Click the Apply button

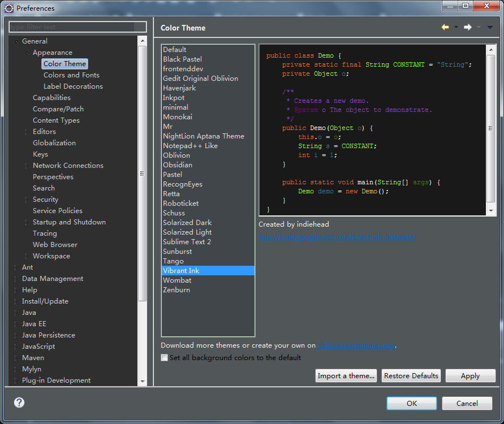(470, 376)
